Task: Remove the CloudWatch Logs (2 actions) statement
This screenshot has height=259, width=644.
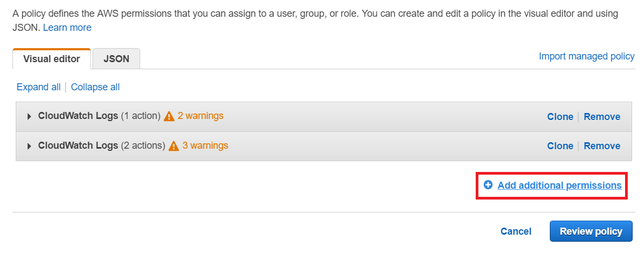Action: tap(602, 146)
